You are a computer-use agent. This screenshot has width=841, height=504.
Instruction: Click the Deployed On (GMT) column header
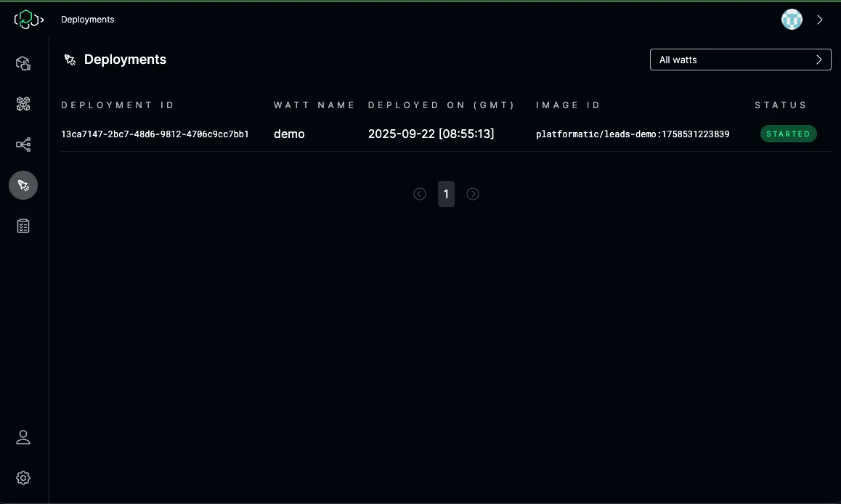[x=441, y=105]
